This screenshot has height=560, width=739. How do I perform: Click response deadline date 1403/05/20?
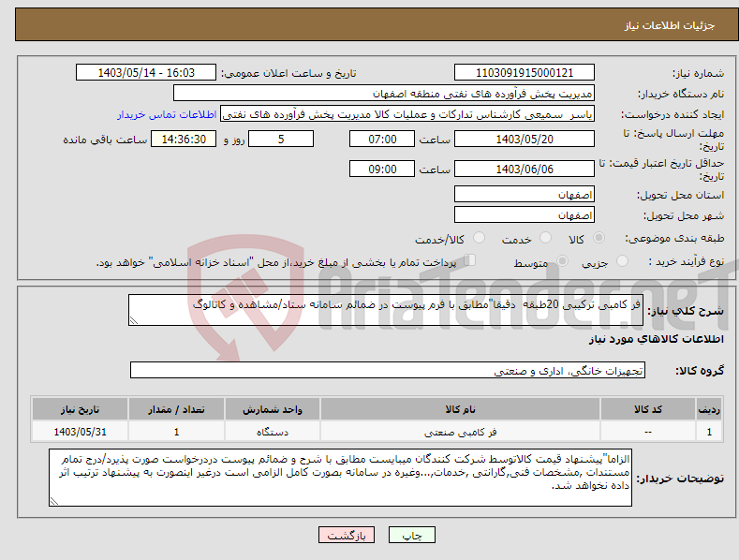pyautogui.click(x=525, y=139)
